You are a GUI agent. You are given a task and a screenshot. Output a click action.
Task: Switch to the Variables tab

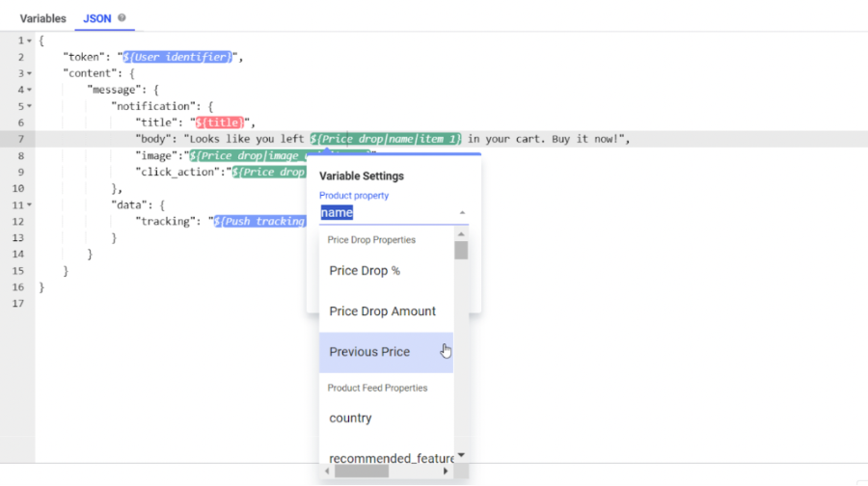(x=42, y=18)
